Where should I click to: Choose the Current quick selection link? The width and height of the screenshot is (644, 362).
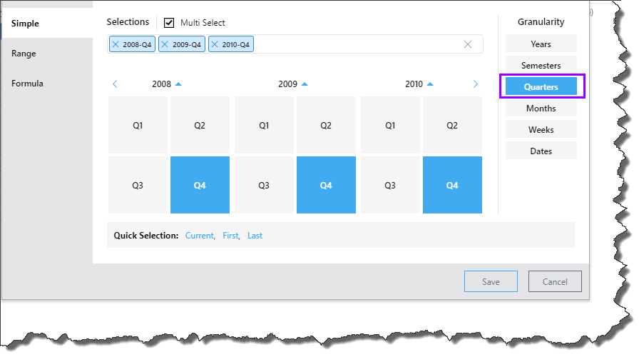[x=199, y=236]
